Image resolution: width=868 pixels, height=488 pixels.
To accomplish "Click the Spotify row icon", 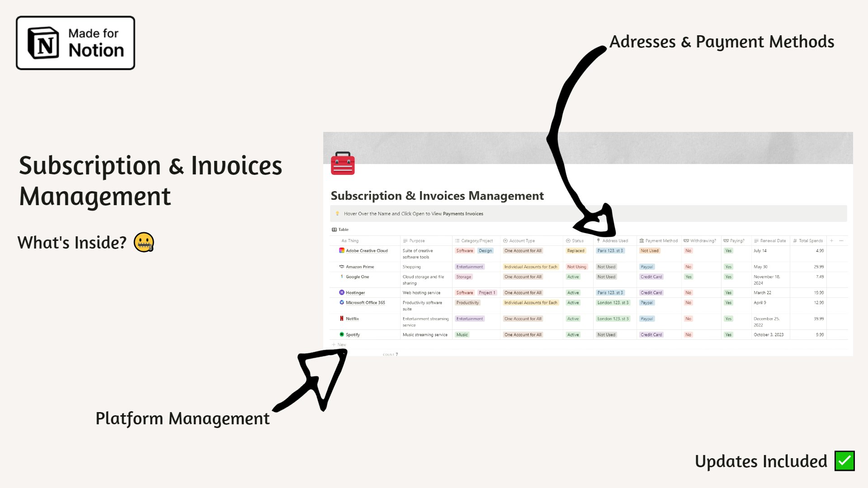I will (x=342, y=334).
